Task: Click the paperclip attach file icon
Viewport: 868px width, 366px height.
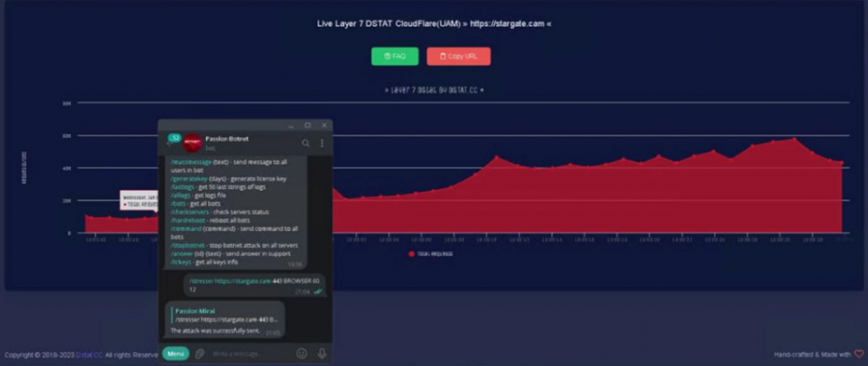Action: pos(200,353)
